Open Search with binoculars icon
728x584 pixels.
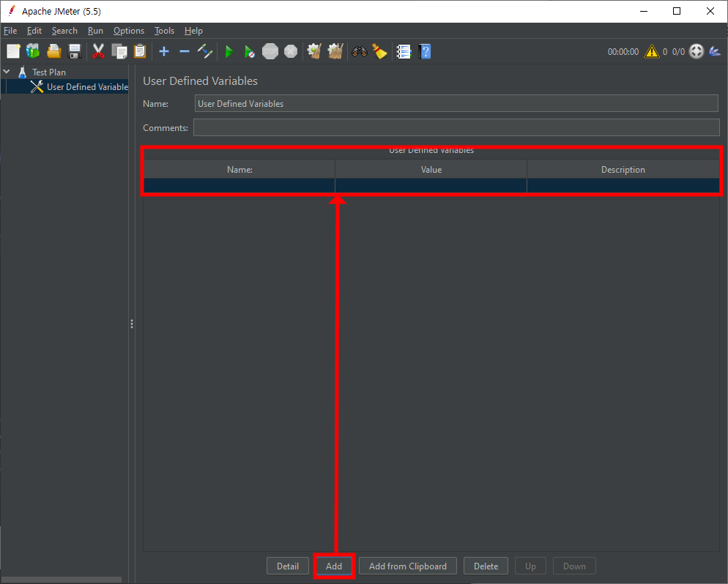coord(360,51)
